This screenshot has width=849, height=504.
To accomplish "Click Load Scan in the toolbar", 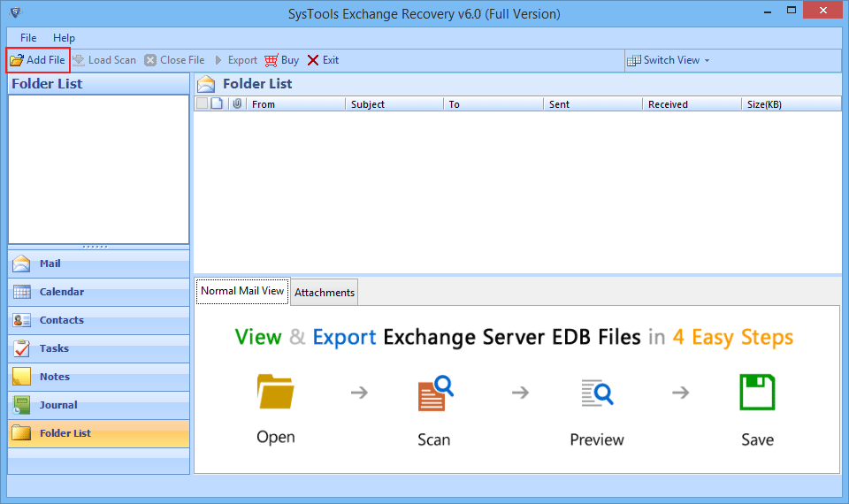I will pyautogui.click(x=104, y=60).
